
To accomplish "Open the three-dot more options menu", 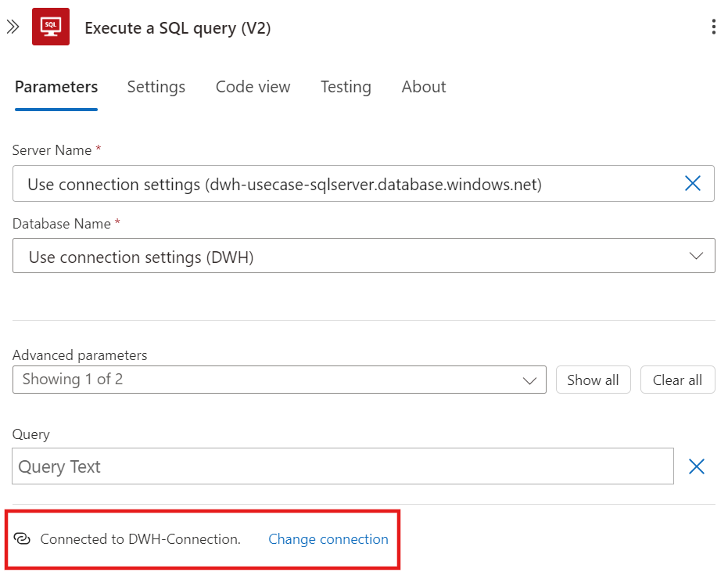I will [714, 27].
